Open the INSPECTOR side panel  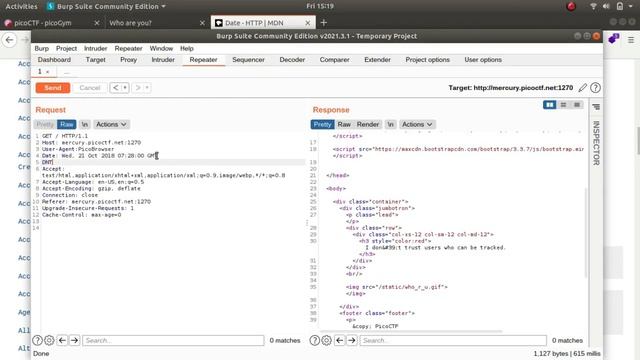(596, 143)
